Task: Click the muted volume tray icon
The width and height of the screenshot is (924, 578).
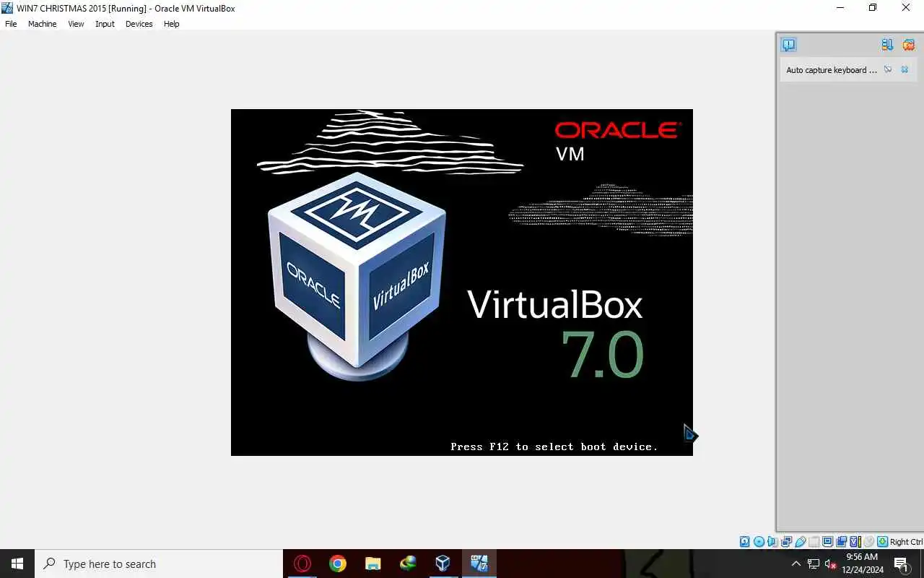Action: coord(830,564)
